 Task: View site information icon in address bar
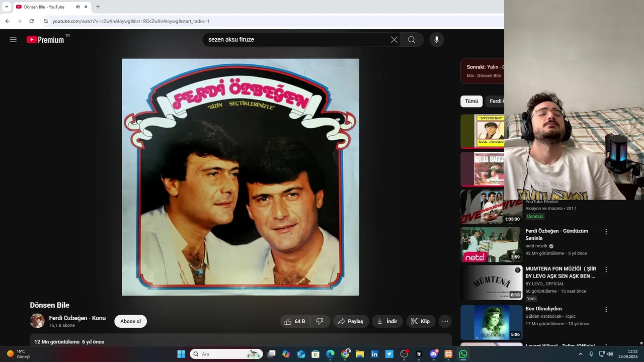[46, 21]
